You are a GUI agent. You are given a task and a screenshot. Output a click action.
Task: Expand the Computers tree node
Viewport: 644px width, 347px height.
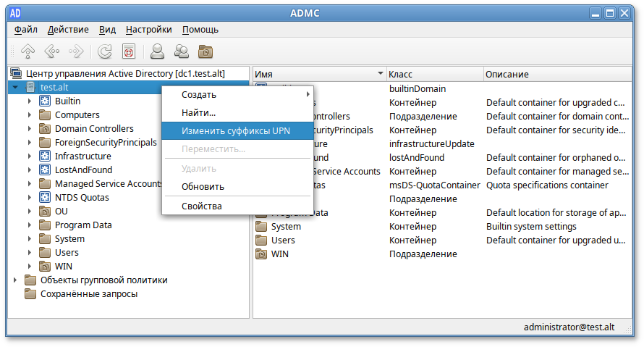[x=30, y=114]
